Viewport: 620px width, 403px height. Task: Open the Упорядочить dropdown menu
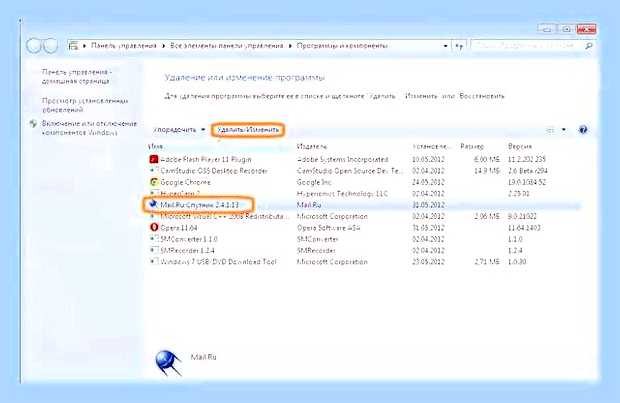point(179,130)
